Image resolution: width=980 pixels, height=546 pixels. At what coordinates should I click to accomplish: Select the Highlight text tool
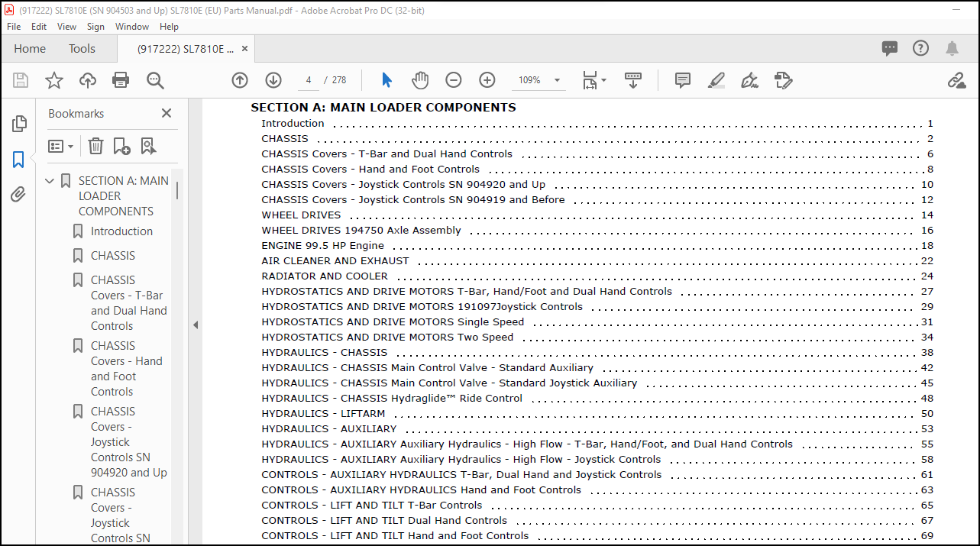click(716, 80)
